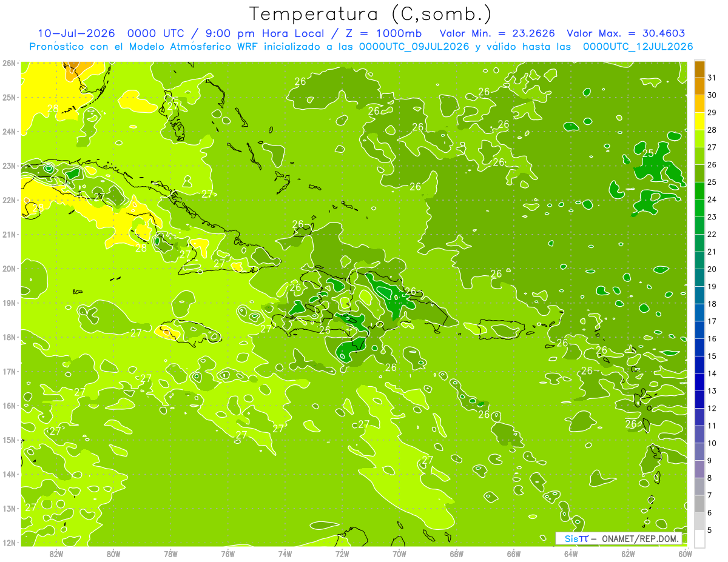Click the "60W" longitude axis label
The image size is (728, 562).
[685, 554]
